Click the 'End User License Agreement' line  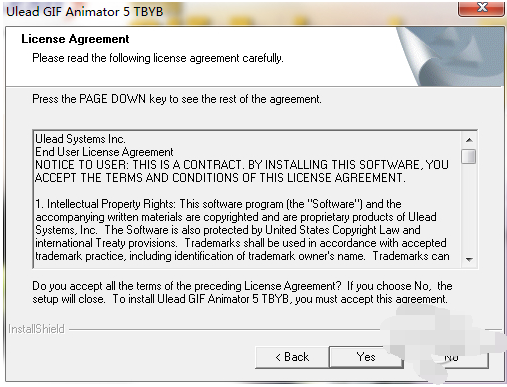pos(104,152)
